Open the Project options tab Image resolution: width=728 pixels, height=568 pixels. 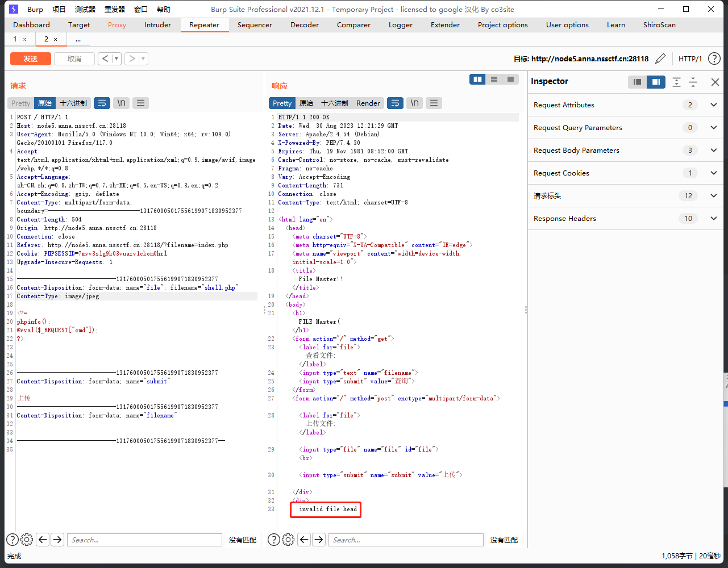[x=502, y=25]
